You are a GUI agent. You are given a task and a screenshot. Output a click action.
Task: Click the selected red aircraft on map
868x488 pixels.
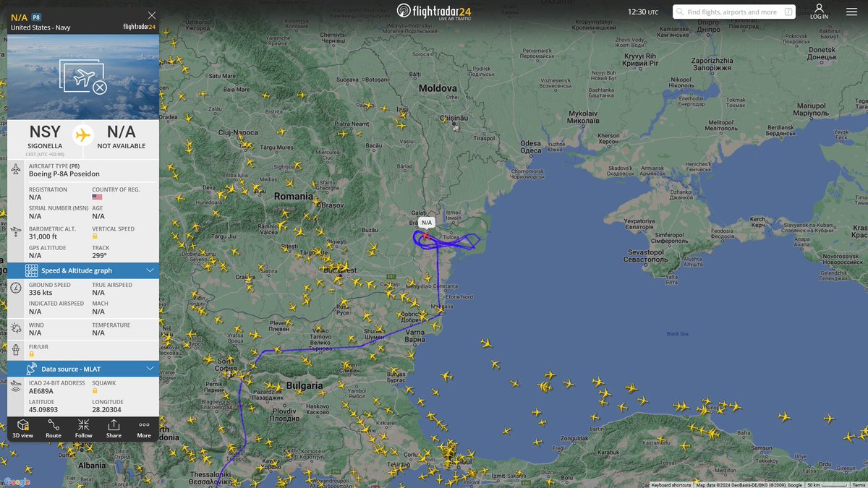tap(427, 236)
